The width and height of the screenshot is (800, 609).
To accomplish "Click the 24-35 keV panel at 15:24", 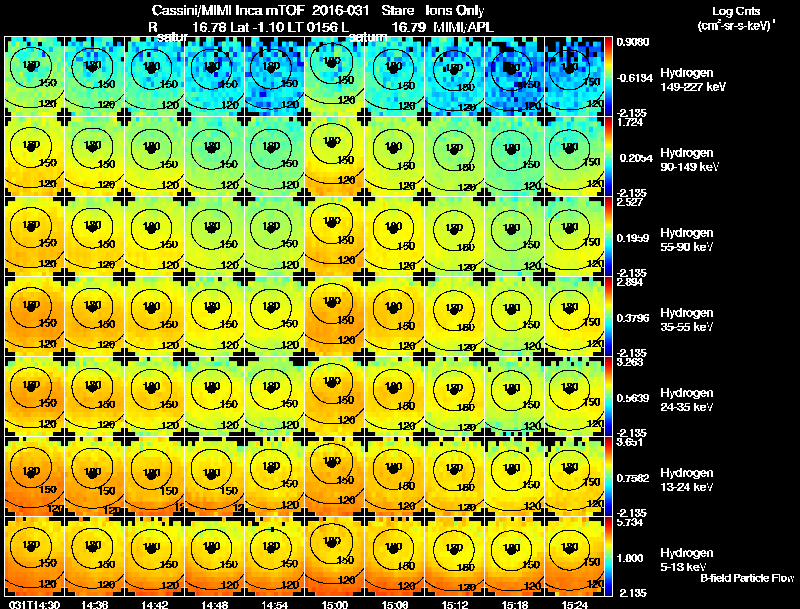I will pyautogui.click(x=574, y=397).
